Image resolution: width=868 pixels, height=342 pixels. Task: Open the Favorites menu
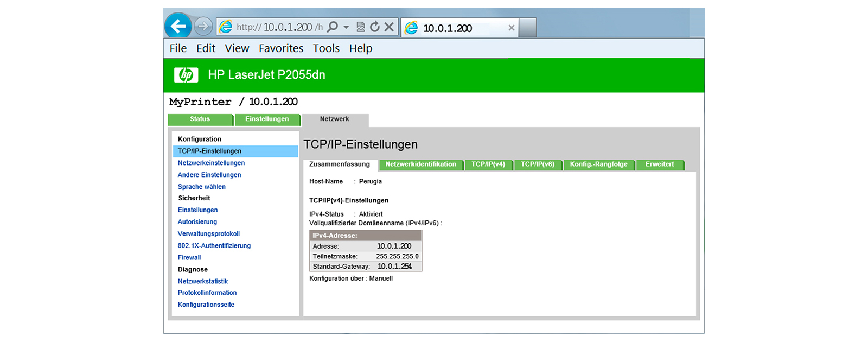(x=280, y=48)
